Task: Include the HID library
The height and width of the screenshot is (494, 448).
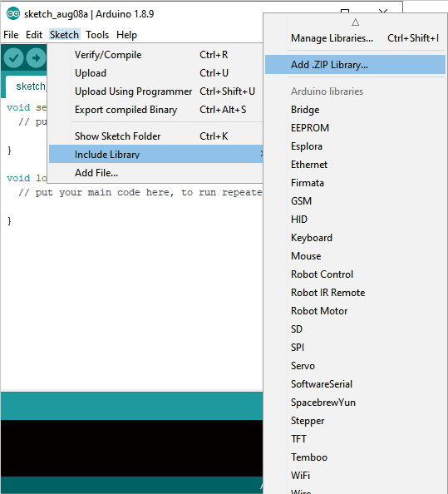Action: (x=355, y=220)
